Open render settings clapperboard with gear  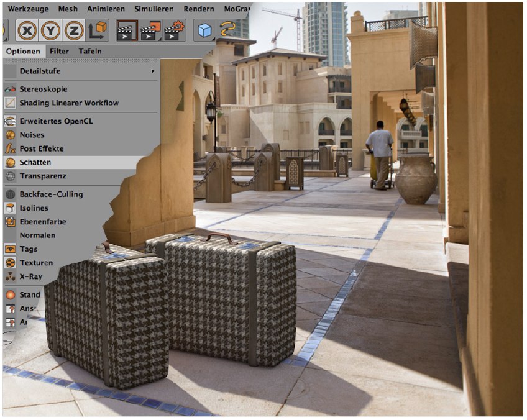pos(175,30)
